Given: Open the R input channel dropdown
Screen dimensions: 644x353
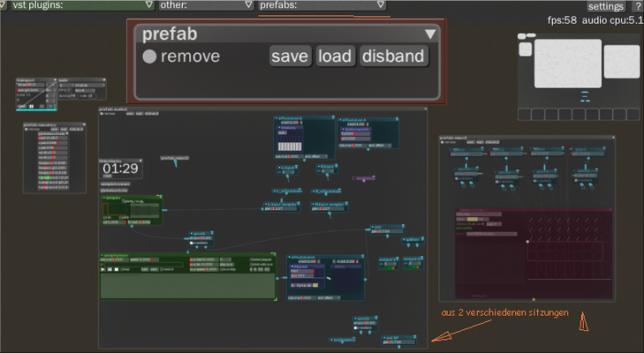Looking at the screenshot, I should click(327, 171).
